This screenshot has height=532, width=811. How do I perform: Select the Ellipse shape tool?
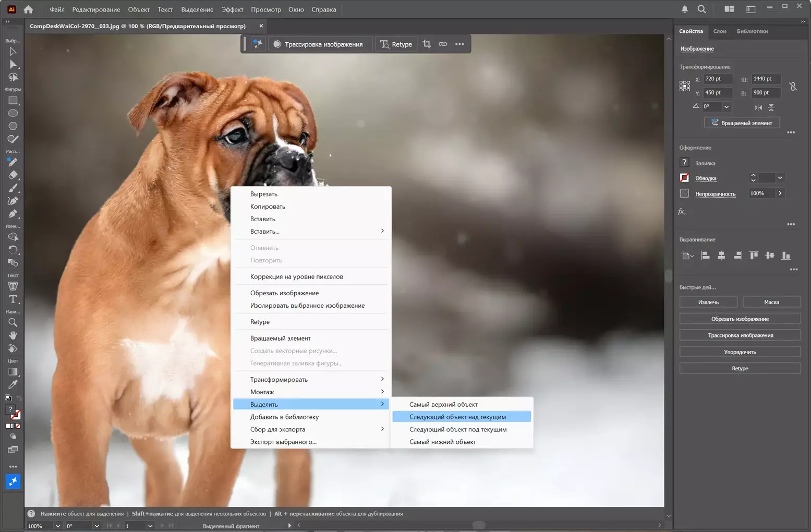[13, 113]
